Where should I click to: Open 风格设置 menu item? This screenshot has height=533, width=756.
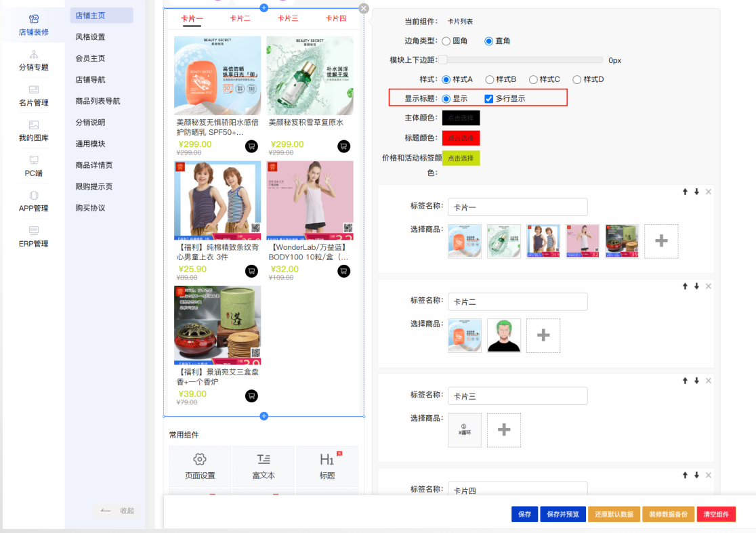[x=90, y=37]
